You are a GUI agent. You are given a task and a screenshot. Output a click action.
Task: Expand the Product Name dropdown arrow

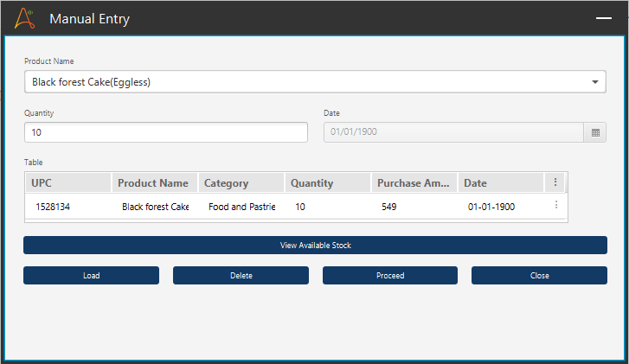point(595,82)
